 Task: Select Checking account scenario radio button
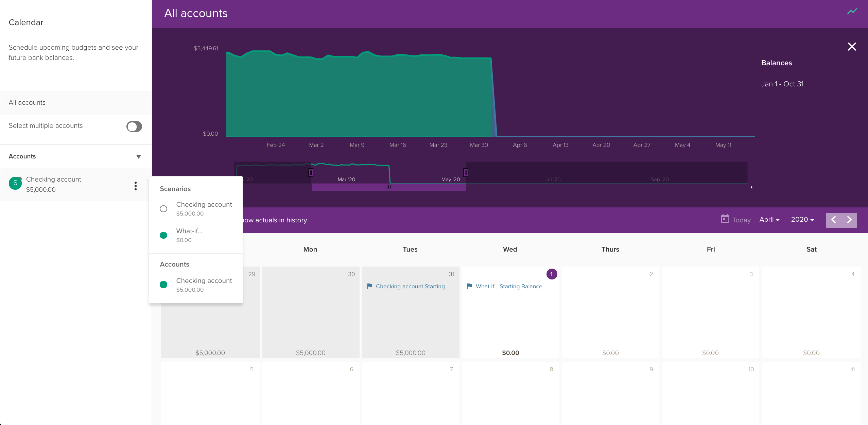pyautogui.click(x=163, y=209)
